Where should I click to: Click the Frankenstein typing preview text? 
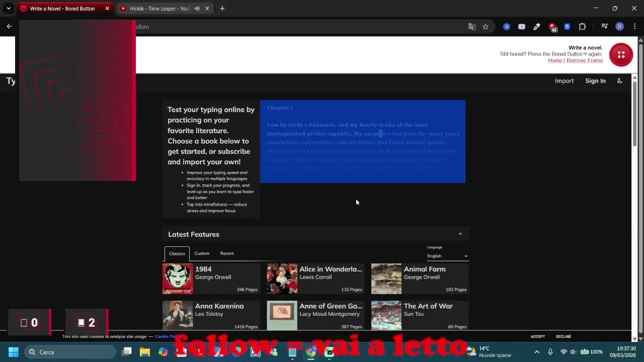363,141
